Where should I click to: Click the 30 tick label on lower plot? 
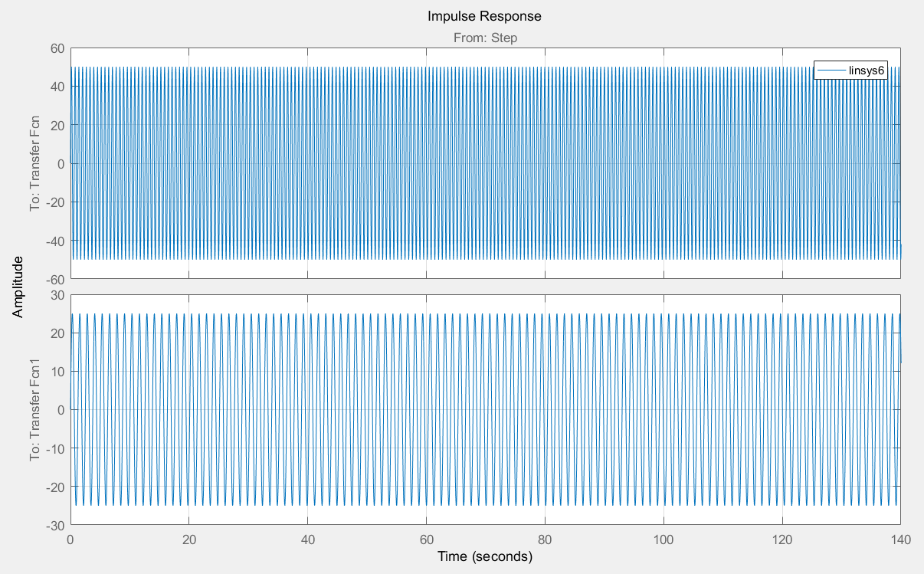coord(57,295)
